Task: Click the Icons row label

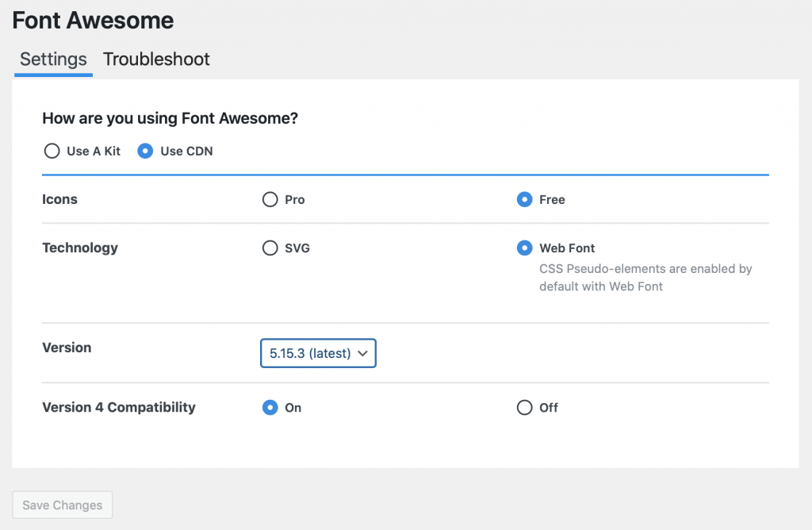Action: click(x=59, y=199)
